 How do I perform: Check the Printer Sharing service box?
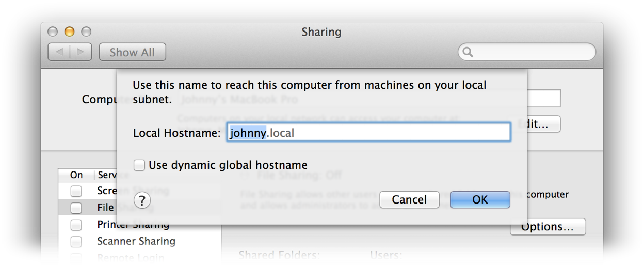tap(76, 225)
